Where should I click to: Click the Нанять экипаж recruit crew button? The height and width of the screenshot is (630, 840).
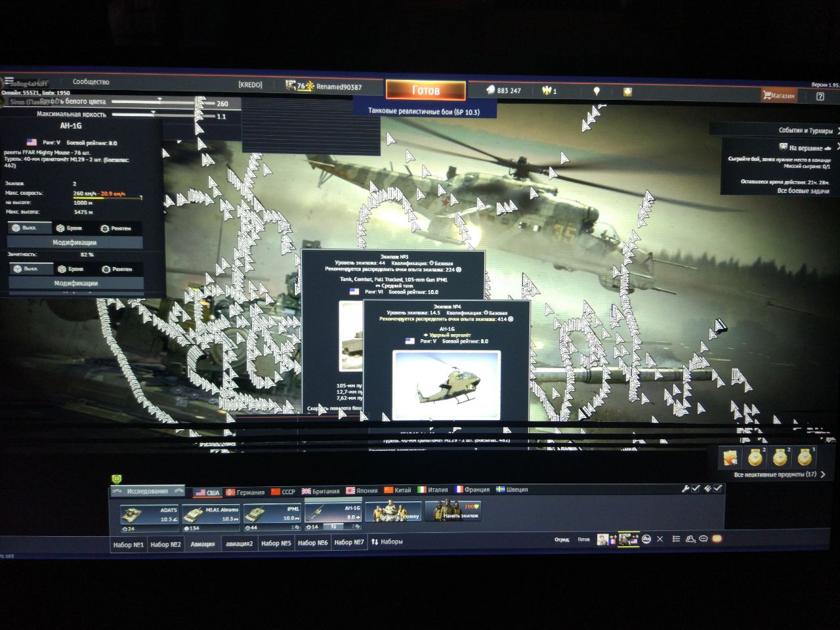click(x=453, y=511)
